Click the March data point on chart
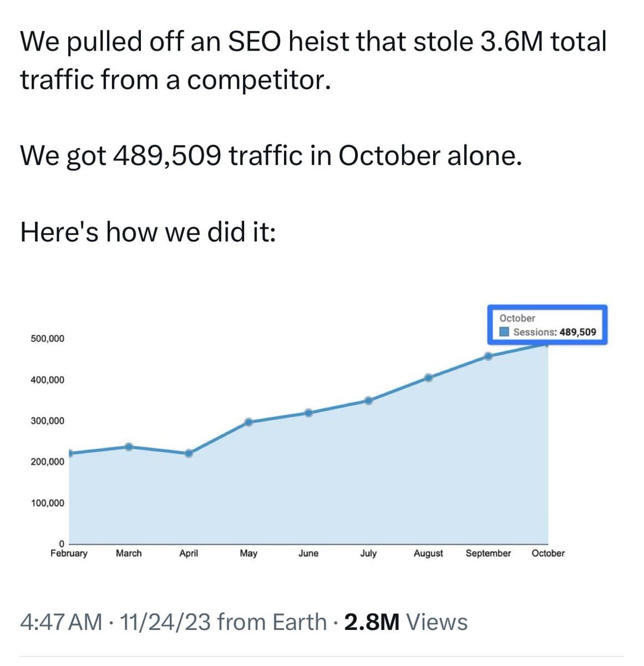 click(129, 447)
